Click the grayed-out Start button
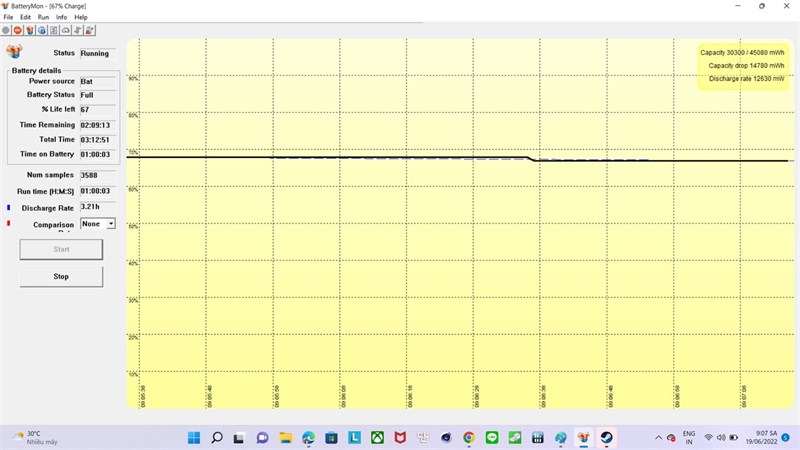The image size is (800, 450). tap(61, 249)
